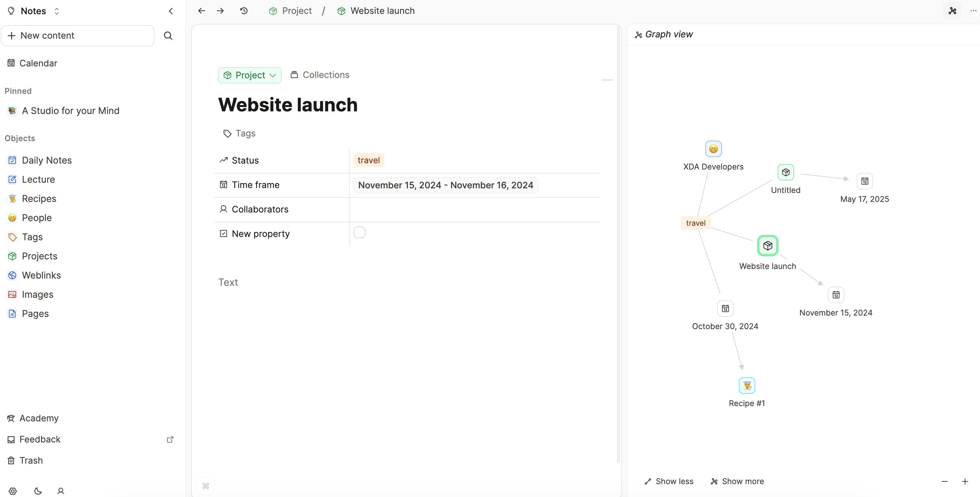This screenshot has height=497, width=980.
Task: Click Show more in graph view
Action: click(x=737, y=481)
